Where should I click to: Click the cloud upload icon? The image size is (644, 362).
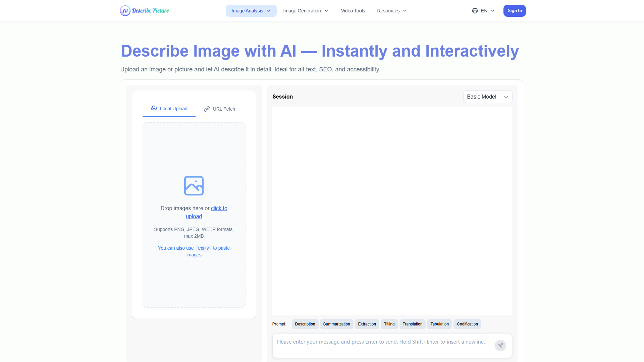[154, 109]
